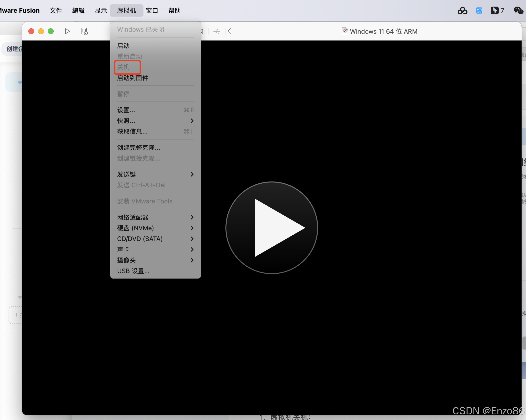Click the large play button in the VM window
The height and width of the screenshot is (420, 526).
tap(272, 228)
